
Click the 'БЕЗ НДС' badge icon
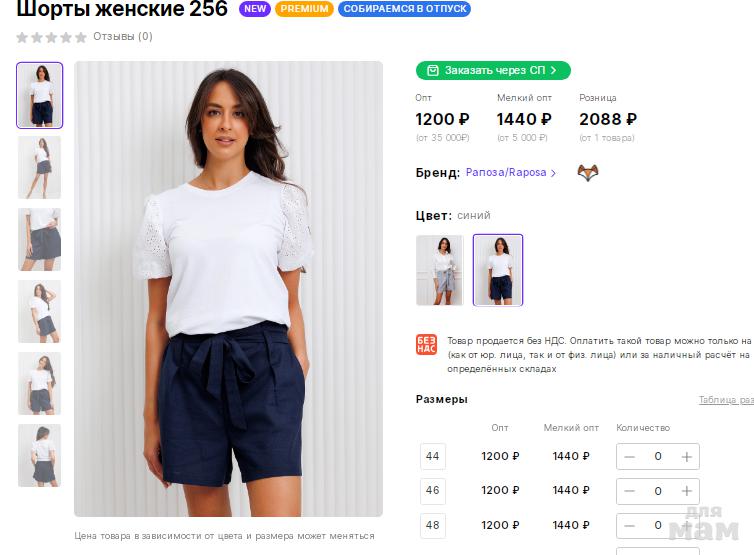(x=426, y=346)
